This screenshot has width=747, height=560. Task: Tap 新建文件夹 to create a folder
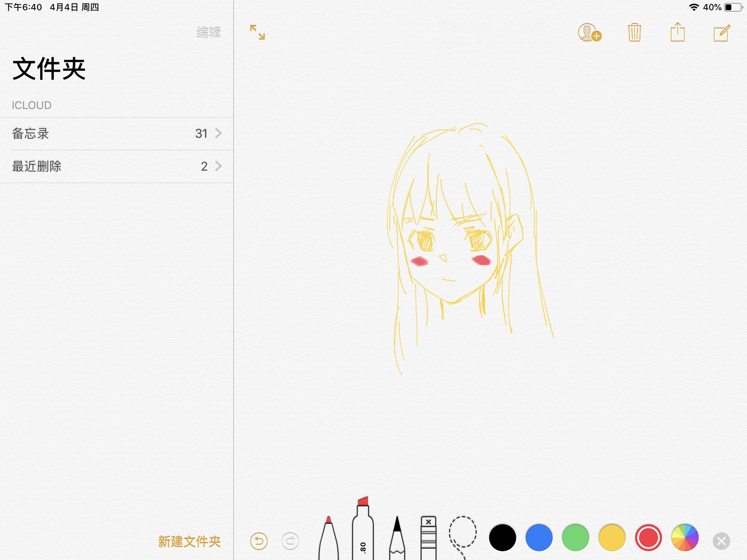tap(189, 542)
